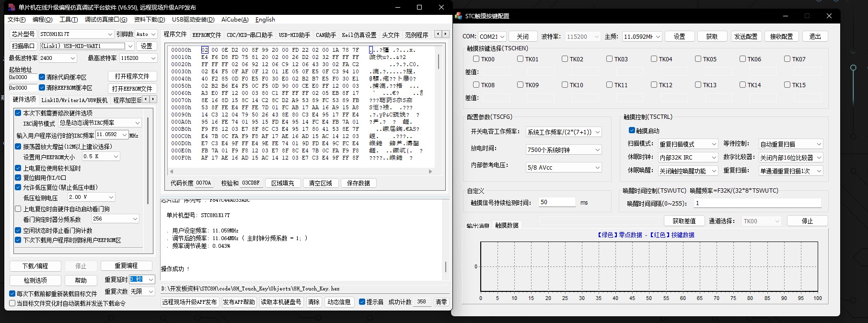This screenshot has width=868, height=323.
Task: Switch to the 触摸数据 tab
Action: [x=507, y=225]
